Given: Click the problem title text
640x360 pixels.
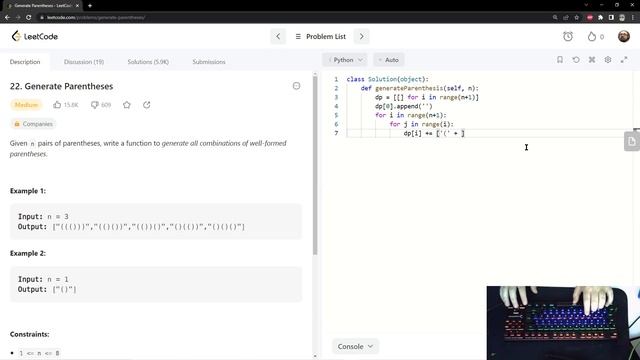Looking at the screenshot, I should (x=61, y=86).
